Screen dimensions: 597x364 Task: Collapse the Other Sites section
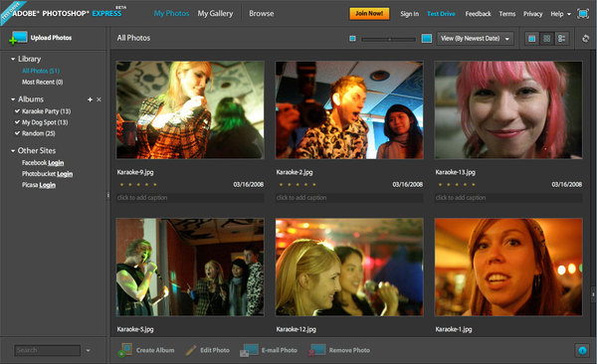pos(13,151)
